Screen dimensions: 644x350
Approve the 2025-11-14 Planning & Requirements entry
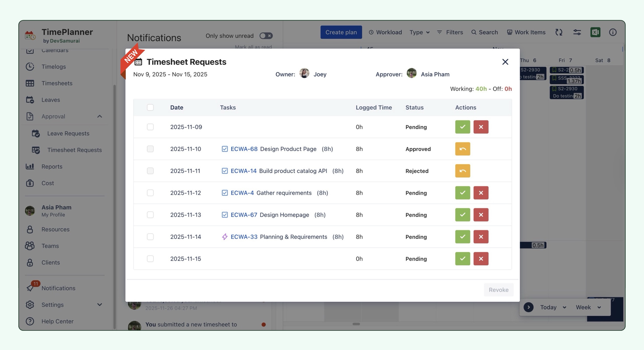[462, 237]
